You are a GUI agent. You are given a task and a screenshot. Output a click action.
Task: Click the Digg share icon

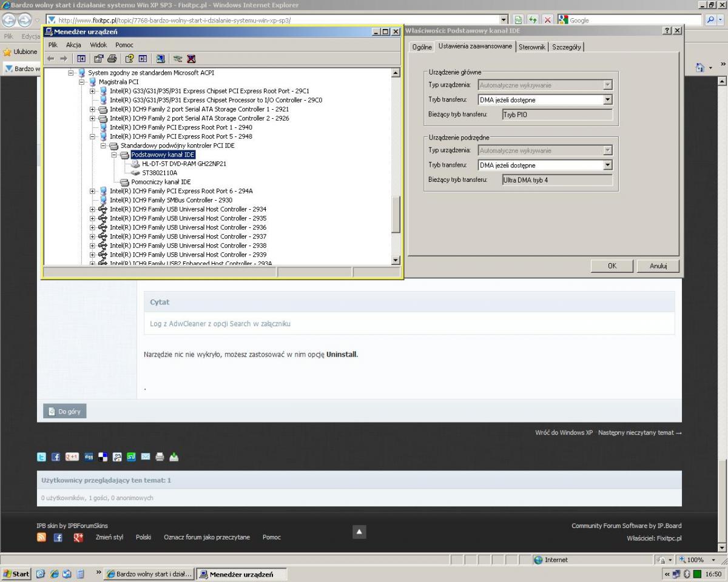(x=89, y=458)
